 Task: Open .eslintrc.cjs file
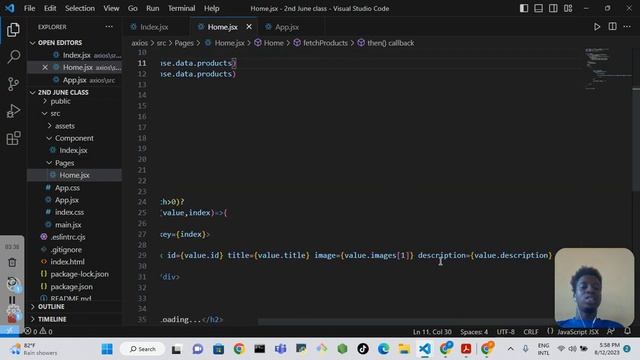point(68,237)
